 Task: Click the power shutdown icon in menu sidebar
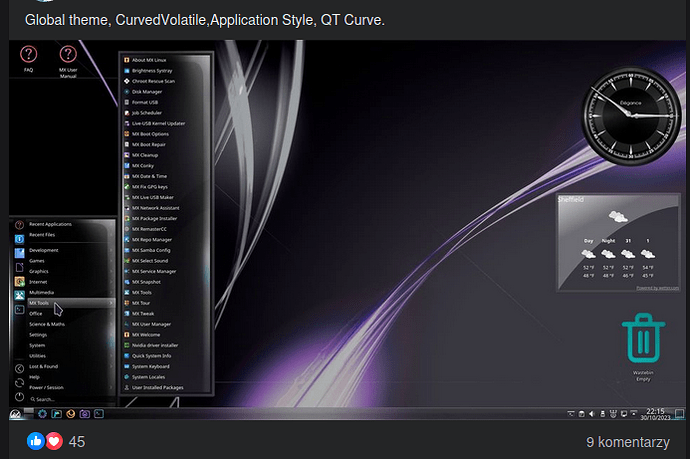[19, 397]
